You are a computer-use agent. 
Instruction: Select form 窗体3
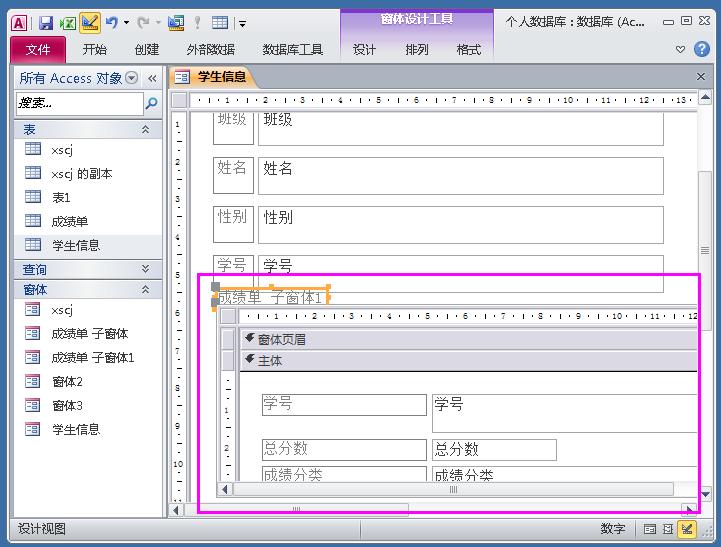pos(88,405)
